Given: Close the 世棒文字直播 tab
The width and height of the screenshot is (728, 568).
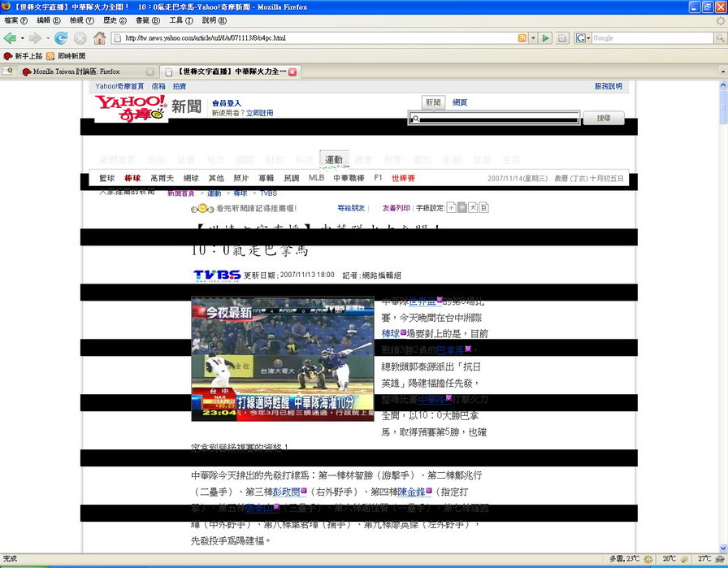Looking at the screenshot, I should pos(292,72).
